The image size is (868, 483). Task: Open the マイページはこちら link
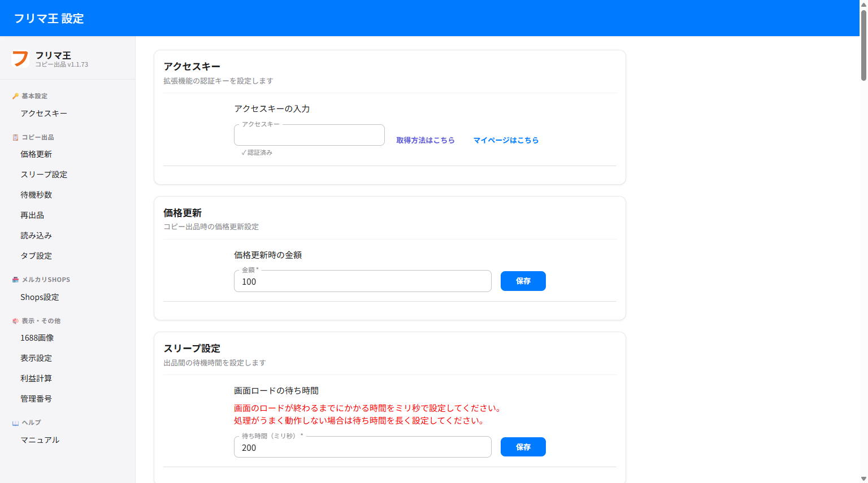pos(506,140)
